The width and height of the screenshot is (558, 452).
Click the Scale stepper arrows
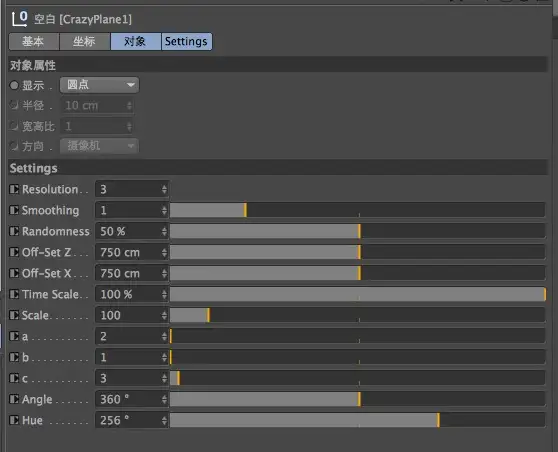tap(164, 315)
